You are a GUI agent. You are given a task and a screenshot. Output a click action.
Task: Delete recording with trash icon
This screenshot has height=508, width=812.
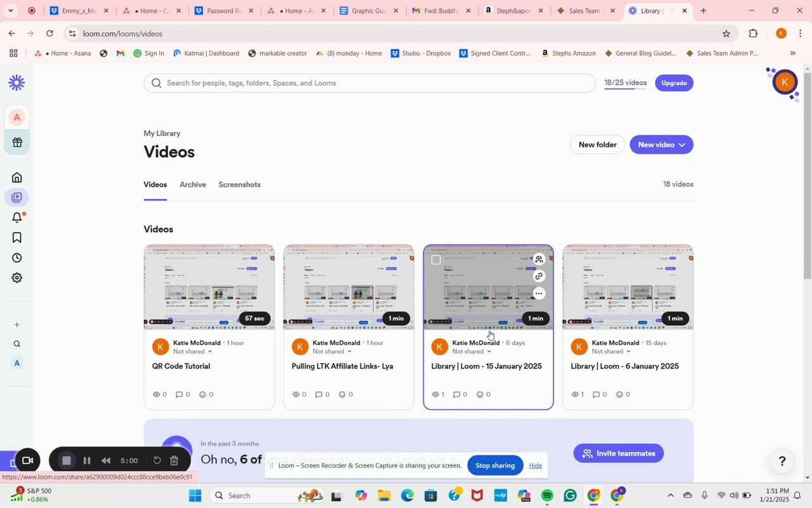pyautogui.click(x=174, y=460)
